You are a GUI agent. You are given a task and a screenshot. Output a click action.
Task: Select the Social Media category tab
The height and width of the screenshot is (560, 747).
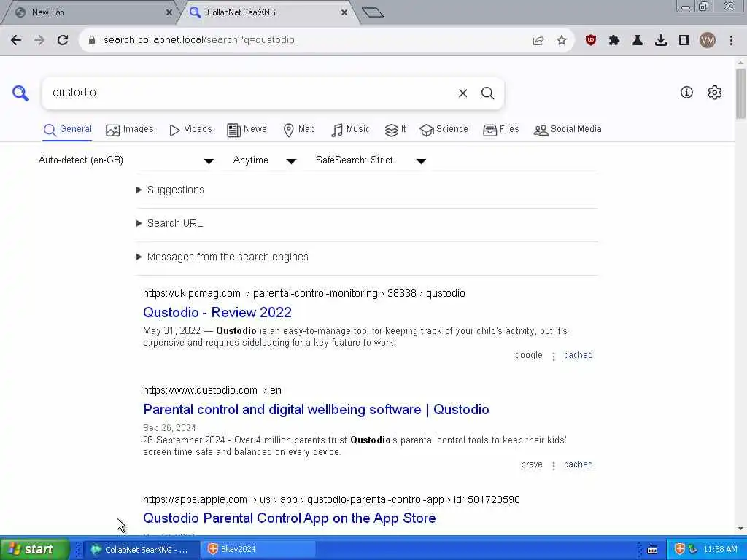click(x=568, y=130)
